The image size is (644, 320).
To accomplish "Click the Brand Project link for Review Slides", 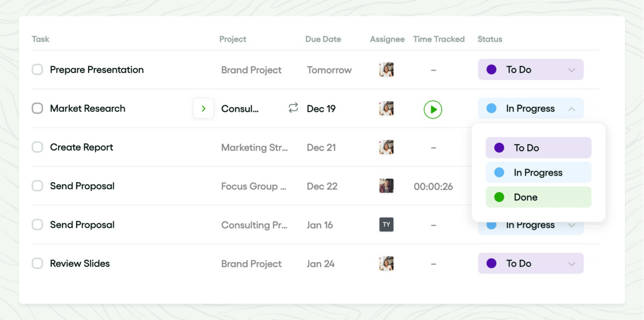I will 251,264.
